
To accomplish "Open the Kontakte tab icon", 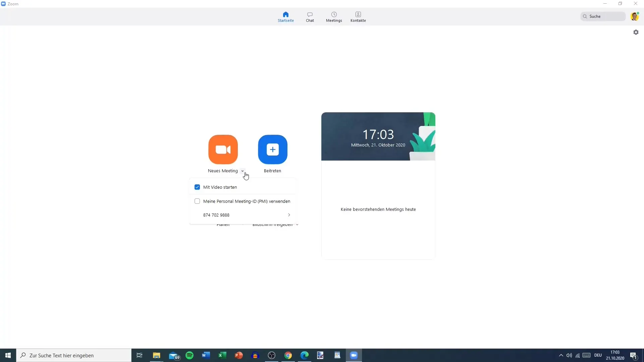I will [x=358, y=15].
